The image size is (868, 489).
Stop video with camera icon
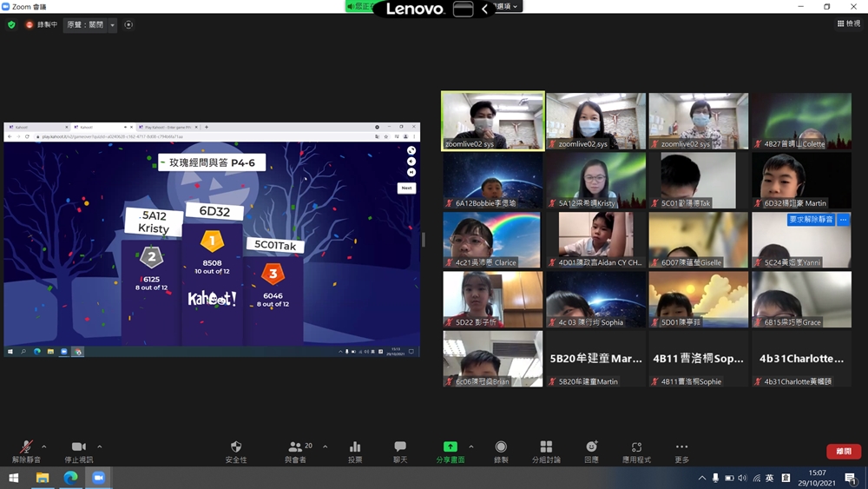click(79, 452)
